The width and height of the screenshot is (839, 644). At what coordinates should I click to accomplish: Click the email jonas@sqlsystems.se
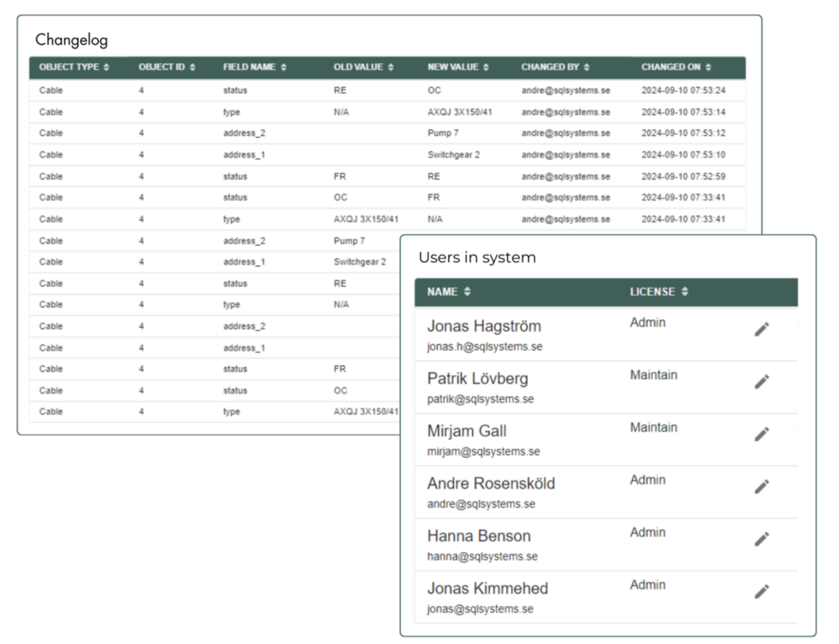click(x=480, y=609)
